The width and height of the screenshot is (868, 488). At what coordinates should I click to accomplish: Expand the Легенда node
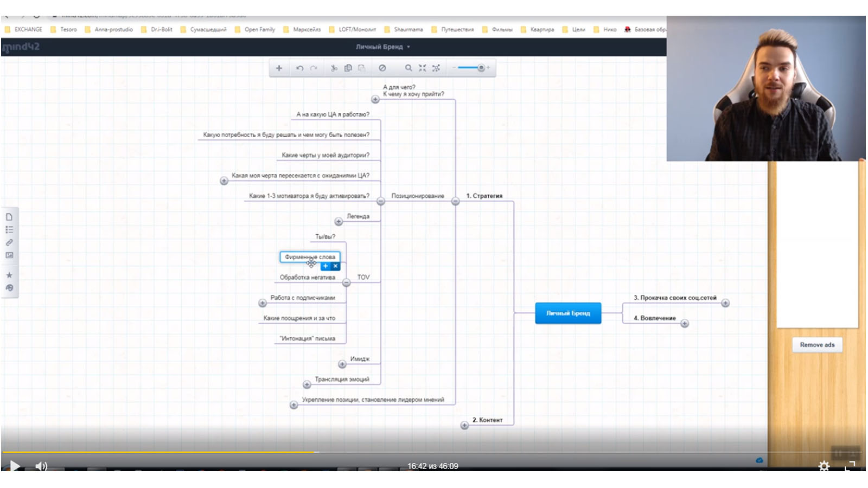[339, 221]
